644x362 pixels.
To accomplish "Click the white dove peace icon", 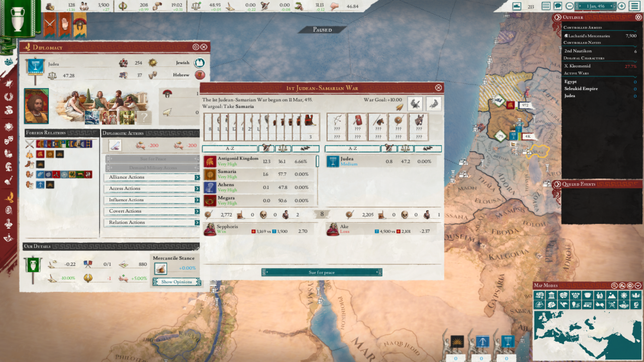I will [x=115, y=145].
